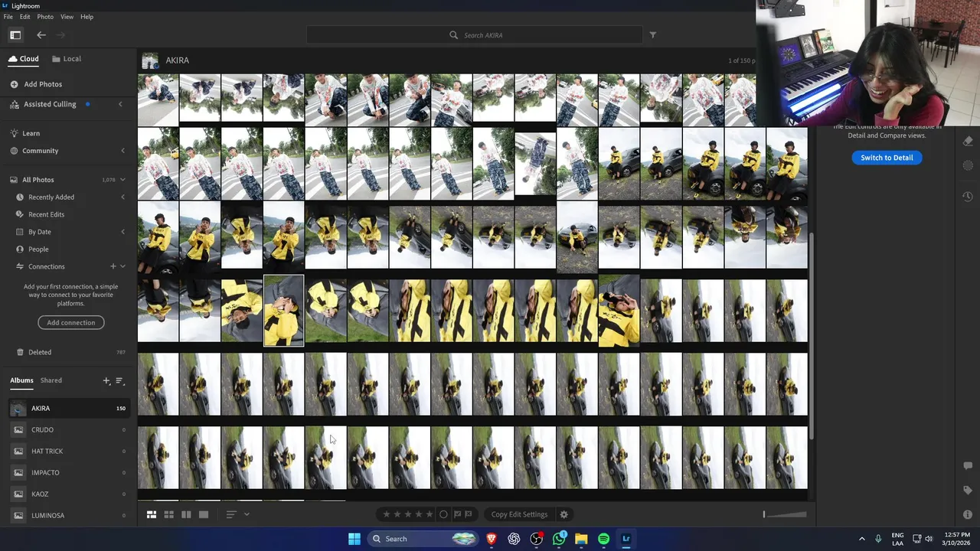The height and width of the screenshot is (551, 980).
Task: Switch to the Shared albums tab
Action: [51, 380]
